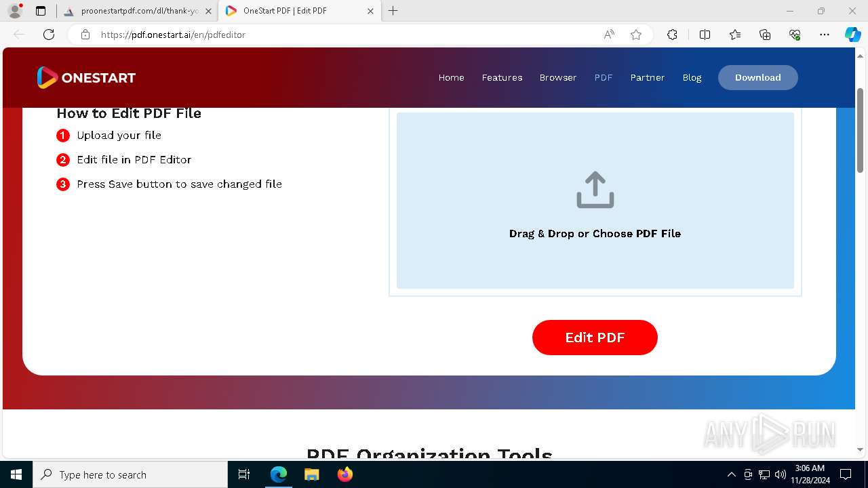Open network tray icon
The height and width of the screenshot is (488, 868).
764,474
